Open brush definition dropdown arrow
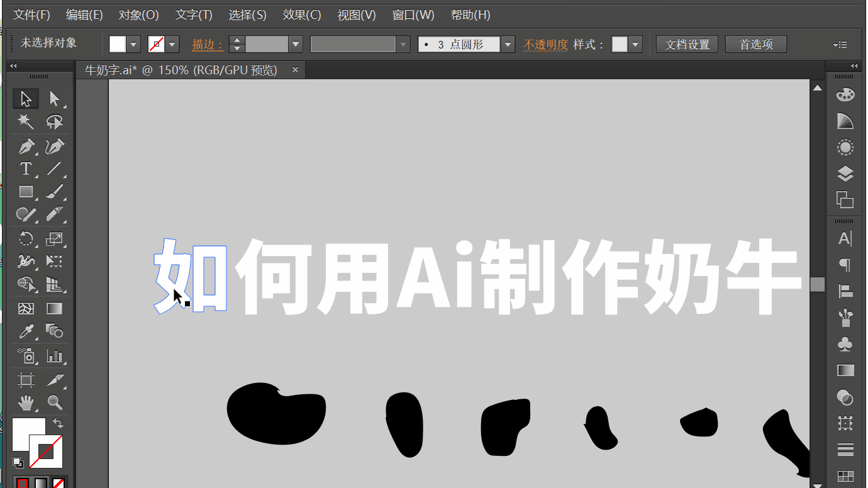The width and height of the screenshot is (868, 488). point(508,45)
